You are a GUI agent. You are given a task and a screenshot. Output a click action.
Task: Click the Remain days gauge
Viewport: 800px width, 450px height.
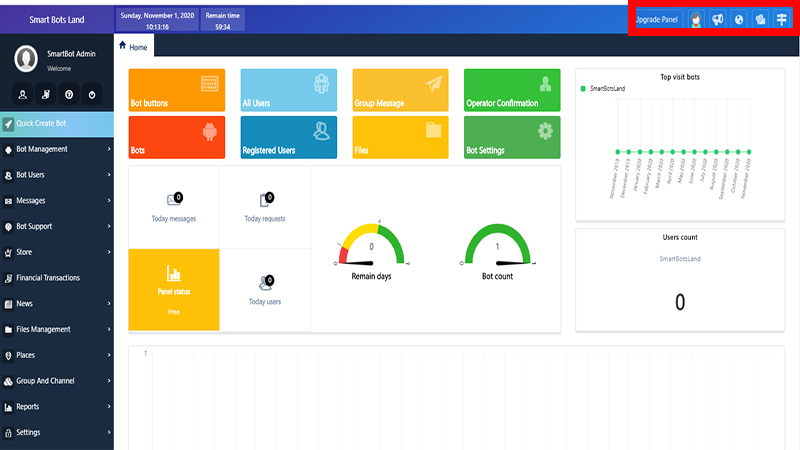click(x=371, y=250)
